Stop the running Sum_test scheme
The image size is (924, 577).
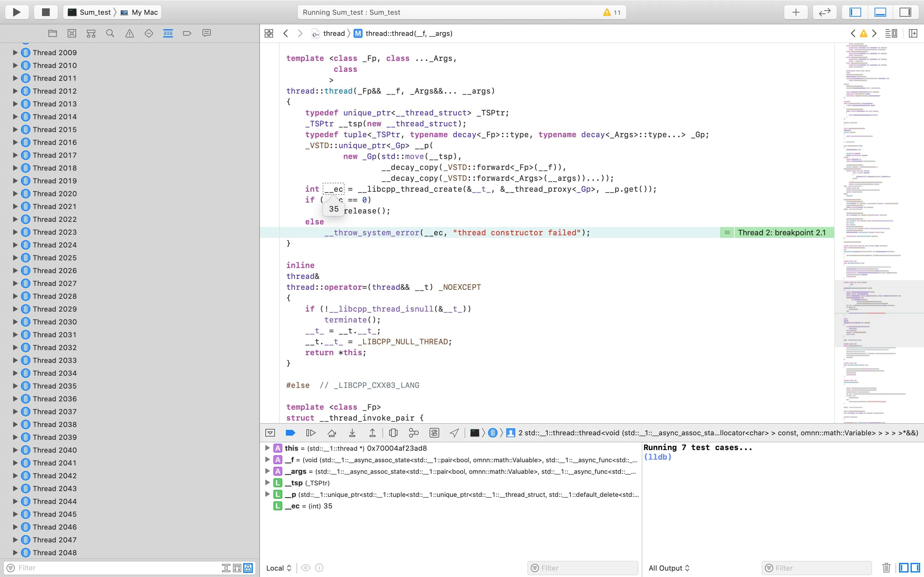46,12
